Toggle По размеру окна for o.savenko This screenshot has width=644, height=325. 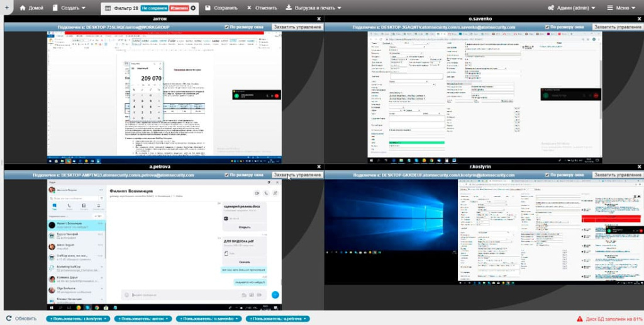point(547,28)
